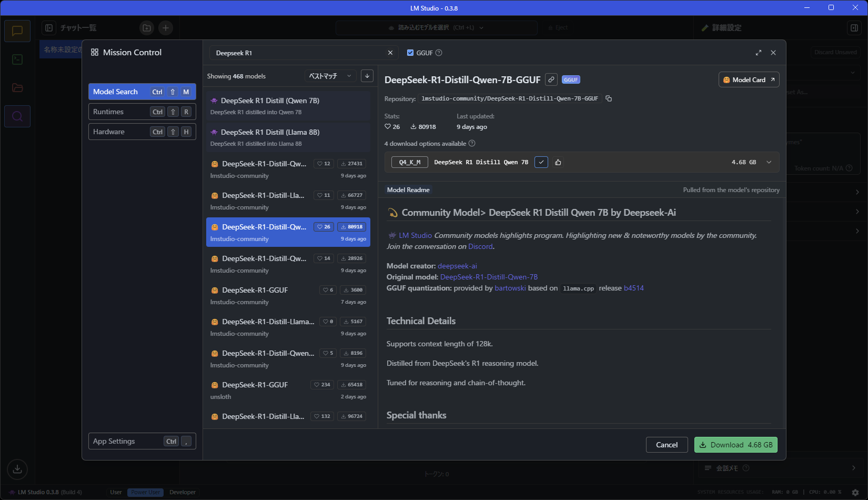Copy the repository path
868x500 pixels.
(609, 98)
